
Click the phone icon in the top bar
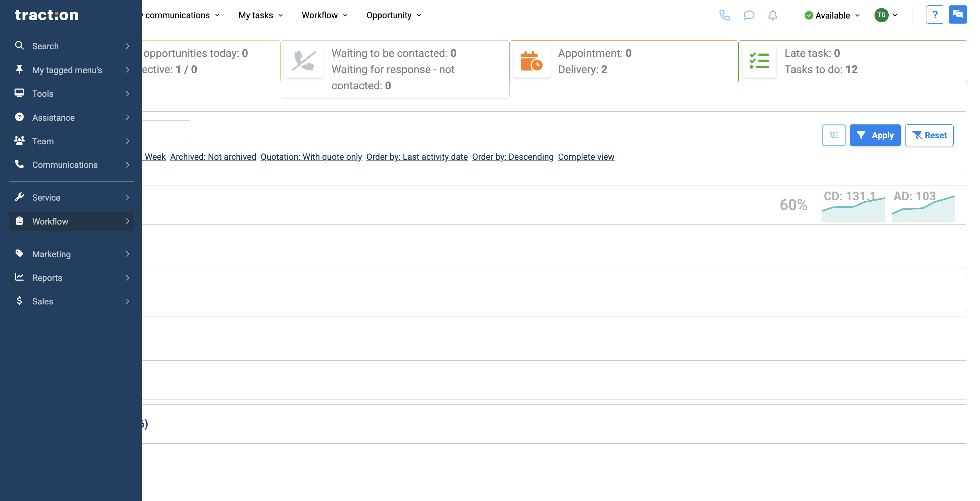[x=725, y=15]
